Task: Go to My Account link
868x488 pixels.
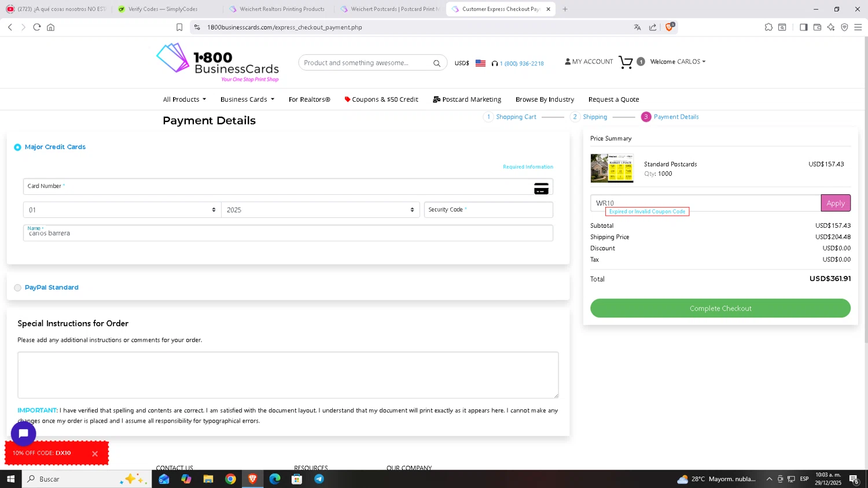Action: pyautogui.click(x=589, y=61)
